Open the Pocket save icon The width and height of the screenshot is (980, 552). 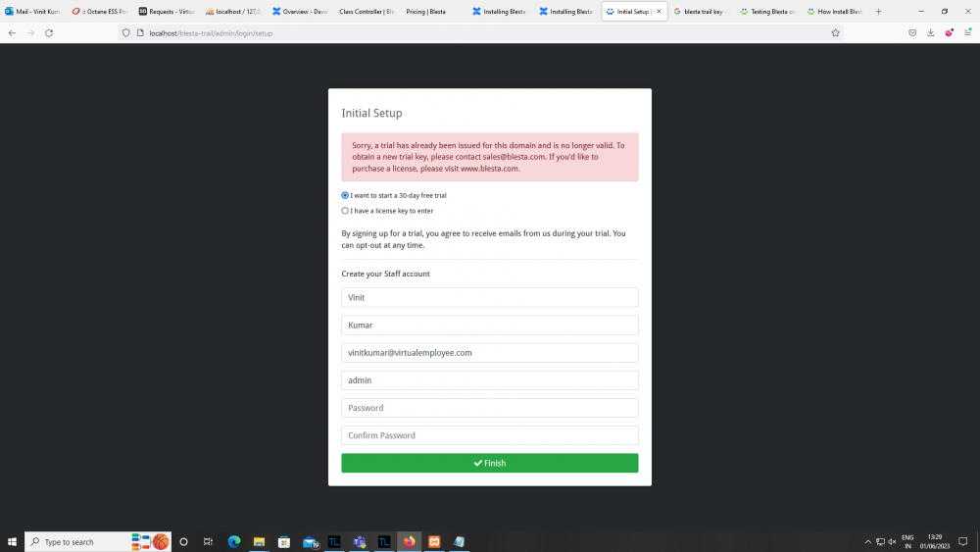(x=912, y=33)
